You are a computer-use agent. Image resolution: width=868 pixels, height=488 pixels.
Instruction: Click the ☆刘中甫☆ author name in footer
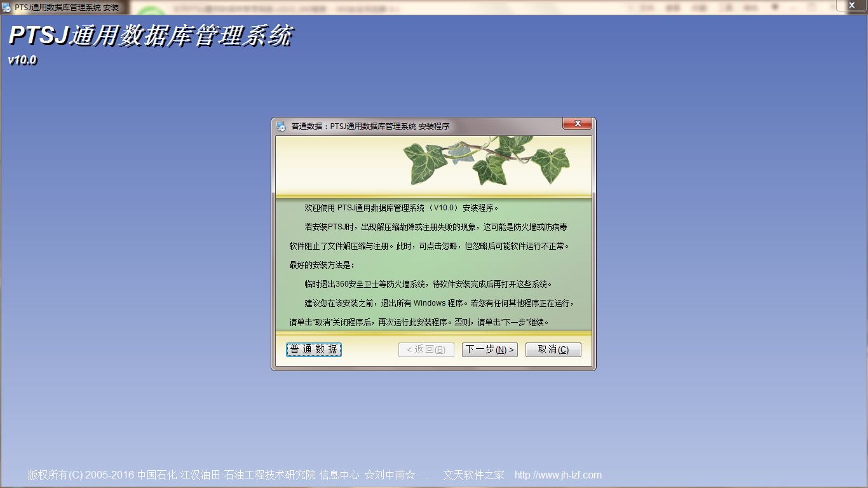(390, 475)
